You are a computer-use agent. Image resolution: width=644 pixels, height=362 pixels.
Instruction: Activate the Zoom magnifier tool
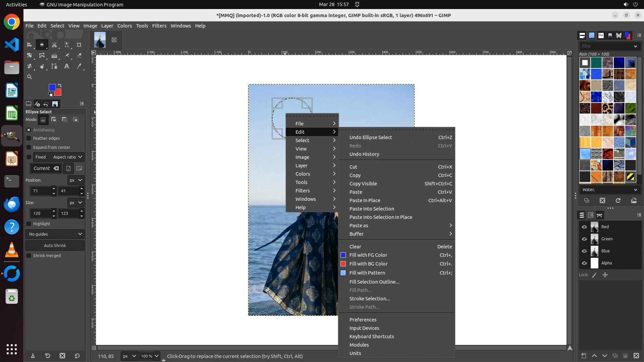pyautogui.click(x=30, y=77)
